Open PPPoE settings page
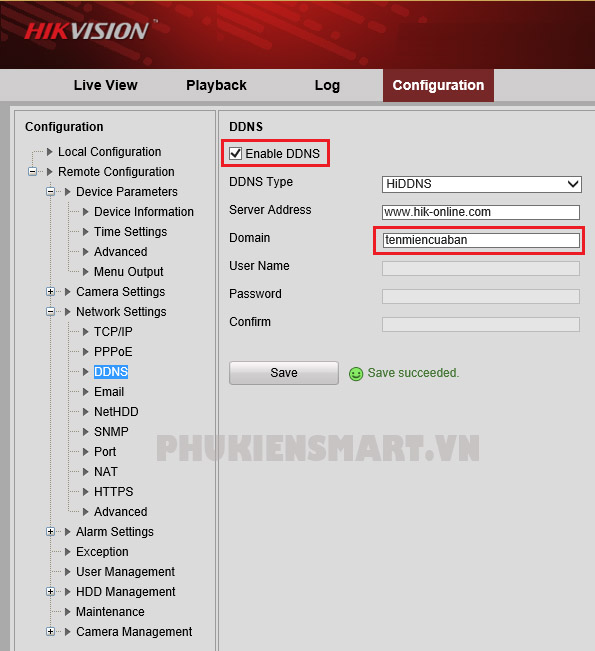The image size is (595, 651). (x=113, y=352)
